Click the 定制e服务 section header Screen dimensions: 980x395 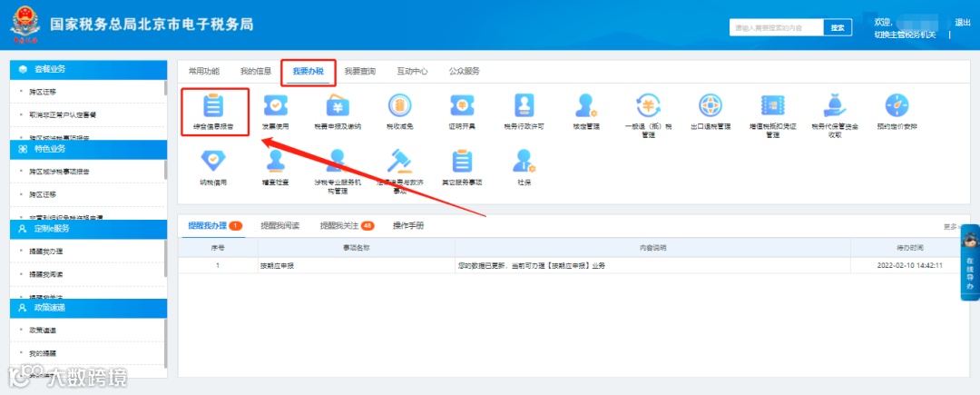coord(89,229)
